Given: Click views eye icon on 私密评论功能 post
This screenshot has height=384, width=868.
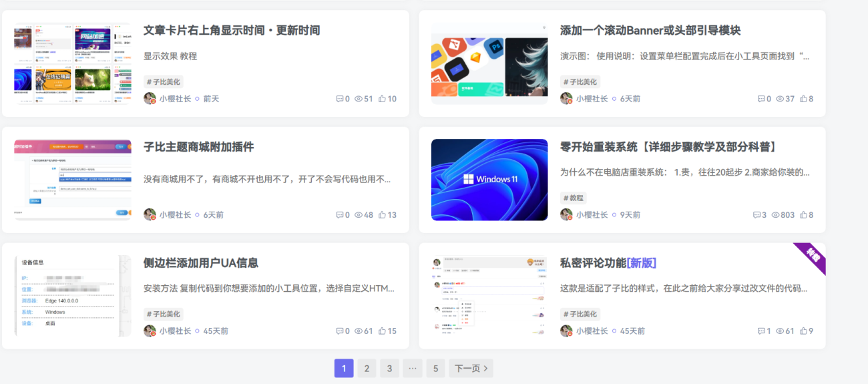Looking at the screenshot, I should (x=780, y=331).
